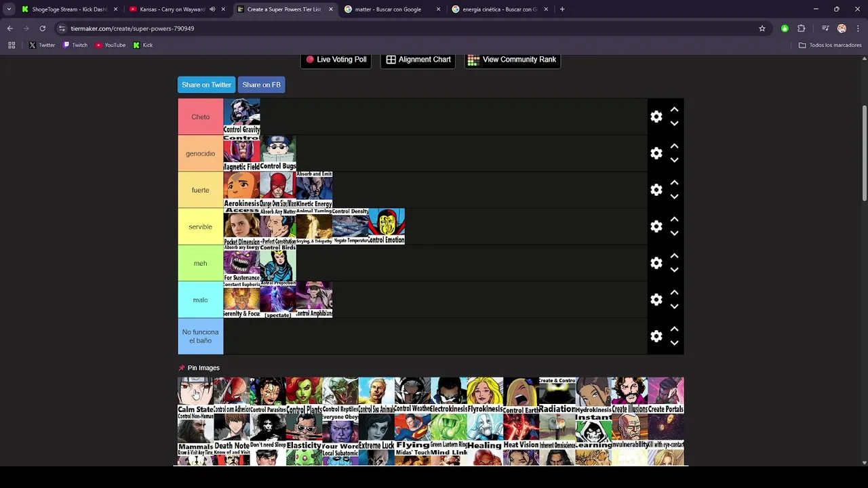Pick Create Portals image from pool

pyautogui.click(x=666, y=396)
